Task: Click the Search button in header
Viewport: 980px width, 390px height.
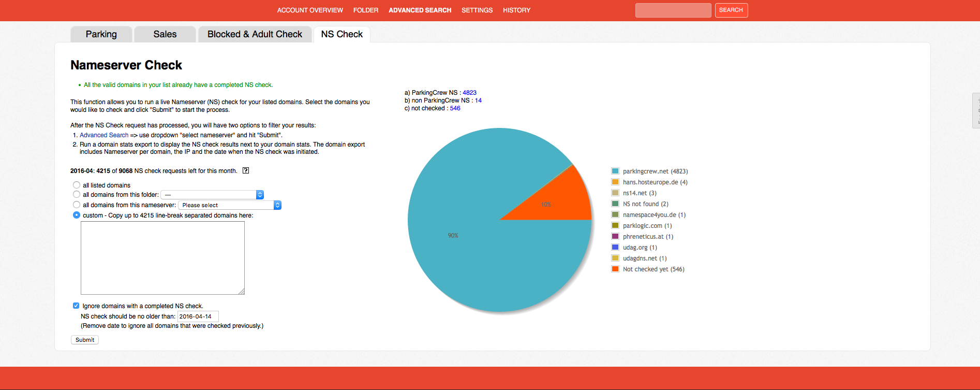Action: 731,10
